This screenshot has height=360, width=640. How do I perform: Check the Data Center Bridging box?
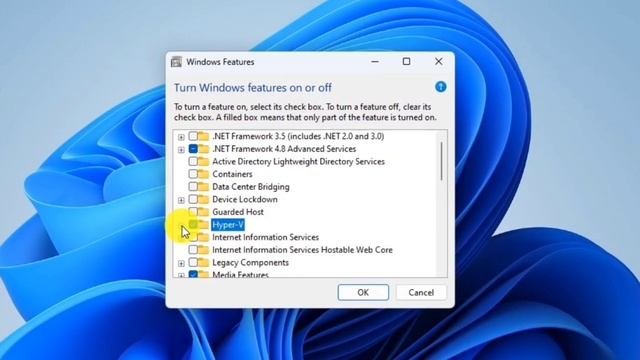click(193, 187)
